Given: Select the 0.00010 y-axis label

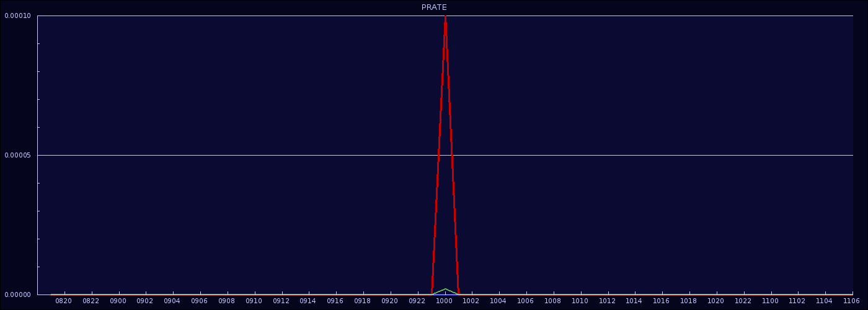Looking at the screenshot, I should (x=17, y=15).
